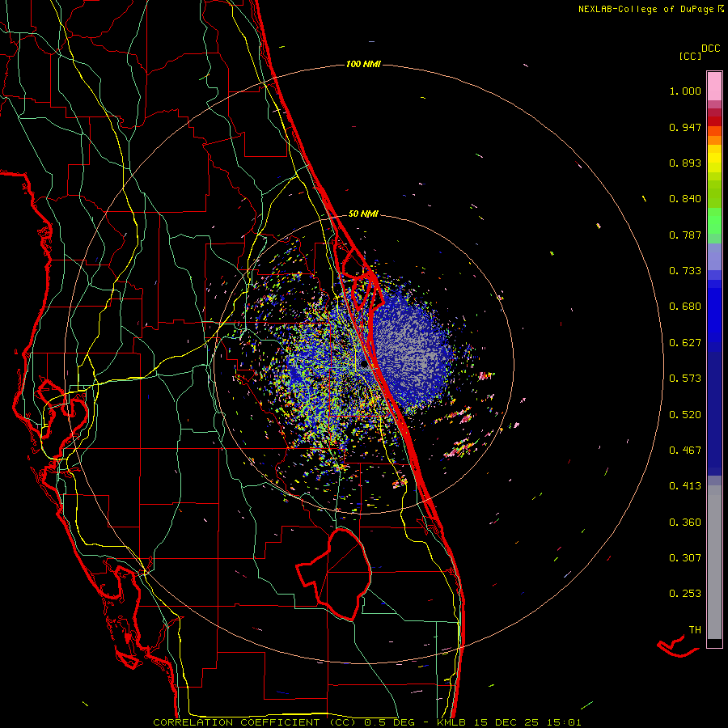The height and width of the screenshot is (728, 728).
Task: Click the gray lower portion of color bar
Action: coord(714,562)
